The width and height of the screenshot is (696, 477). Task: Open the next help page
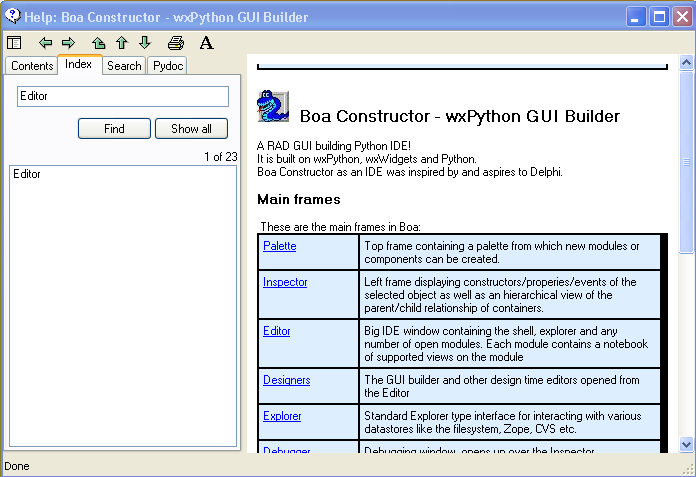tap(144, 43)
